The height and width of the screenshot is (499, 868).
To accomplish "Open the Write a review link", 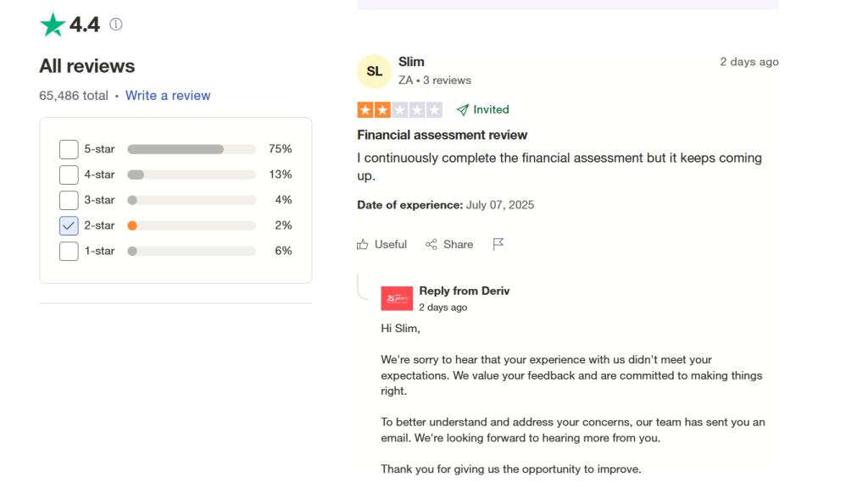I will pyautogui.click(x=168, y=96).
